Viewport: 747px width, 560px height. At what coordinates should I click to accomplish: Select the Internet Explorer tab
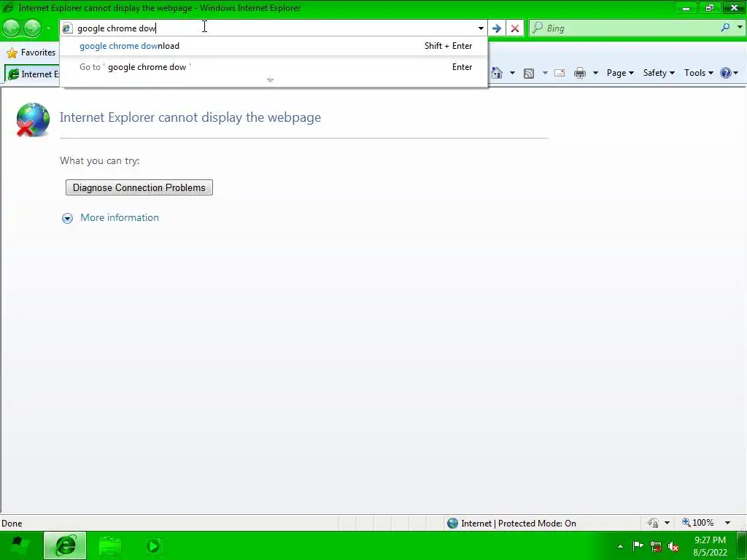[32, 74]
